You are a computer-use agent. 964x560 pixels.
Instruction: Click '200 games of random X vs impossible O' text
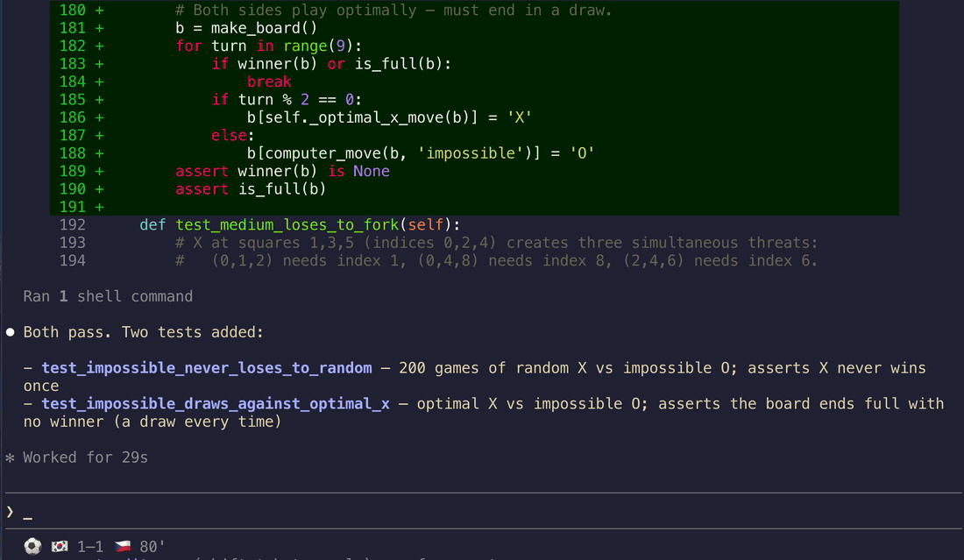point(566,368)
